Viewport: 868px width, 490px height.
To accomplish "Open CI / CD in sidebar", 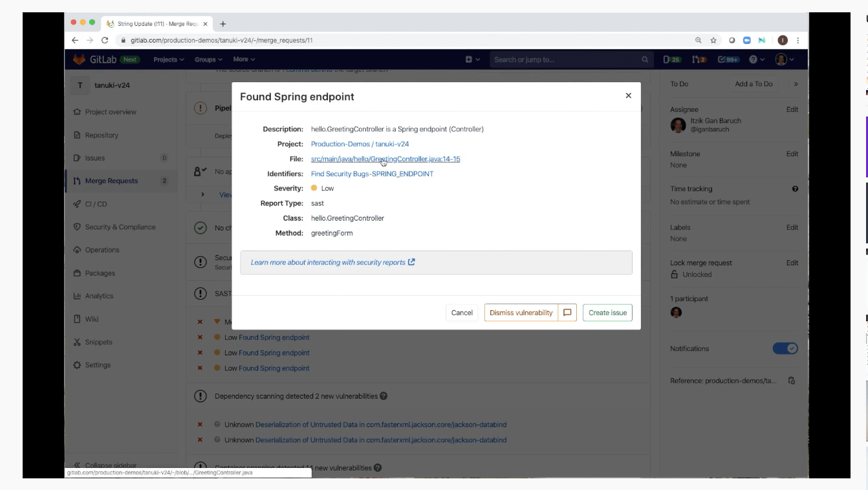I will tap(96, 204).
